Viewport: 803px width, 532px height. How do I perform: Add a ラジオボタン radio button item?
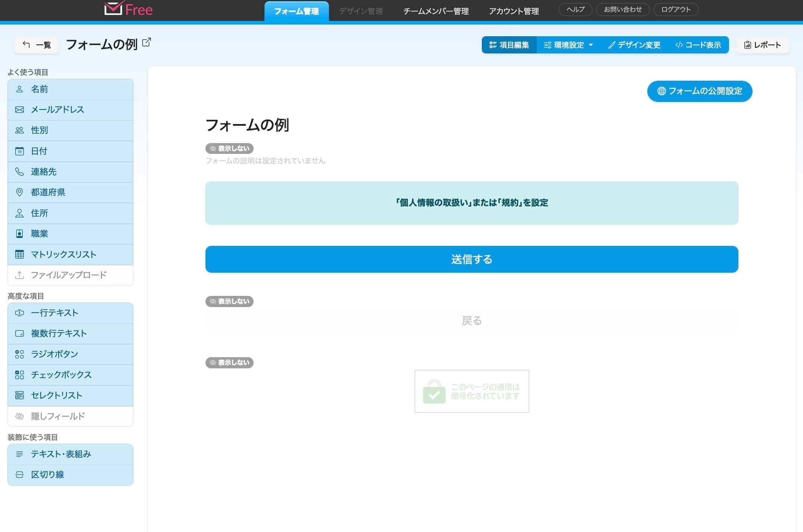coord(70,354)
